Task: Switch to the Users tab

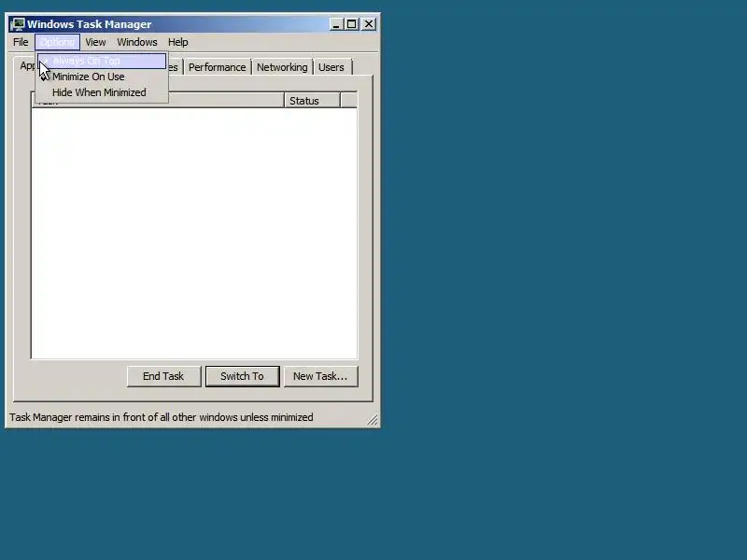Action: click(331, 67)
